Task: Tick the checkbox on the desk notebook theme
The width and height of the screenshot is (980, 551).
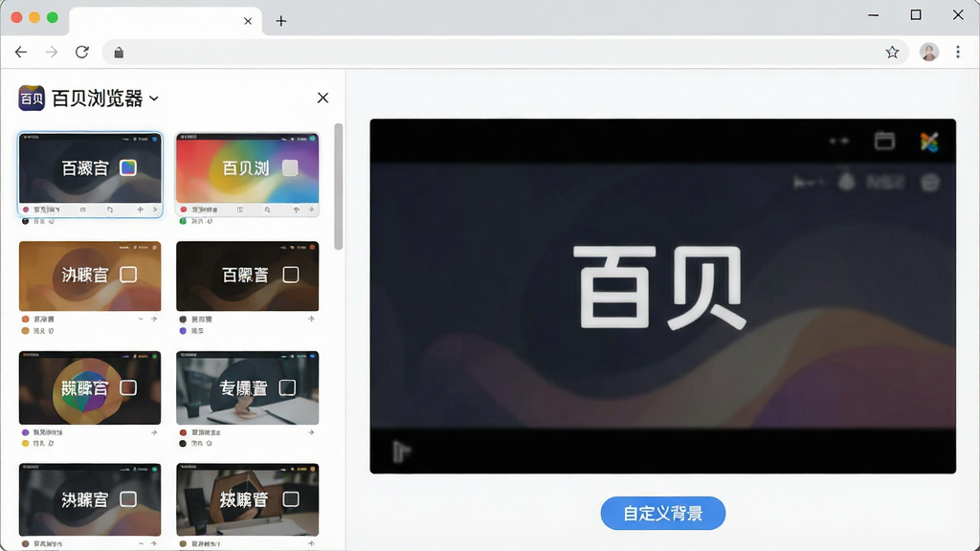Action: pos(287,388)
